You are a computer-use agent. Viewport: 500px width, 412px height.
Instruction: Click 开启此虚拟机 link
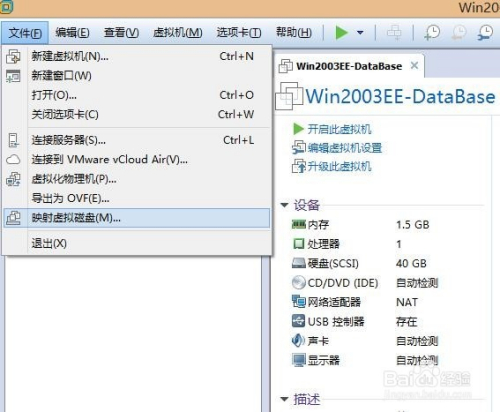339,129
